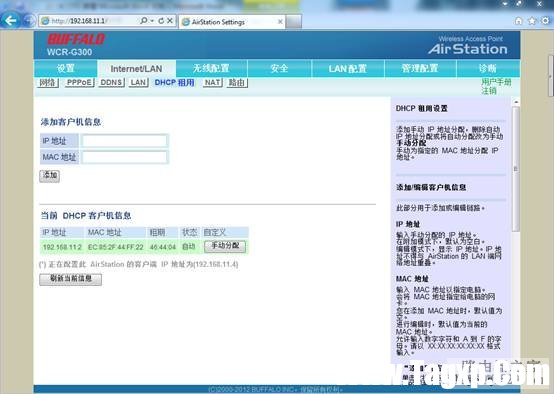Open a new blank browser tab
Image resolution: width=554 pixels, height=394 pixels.
point(294,22)
